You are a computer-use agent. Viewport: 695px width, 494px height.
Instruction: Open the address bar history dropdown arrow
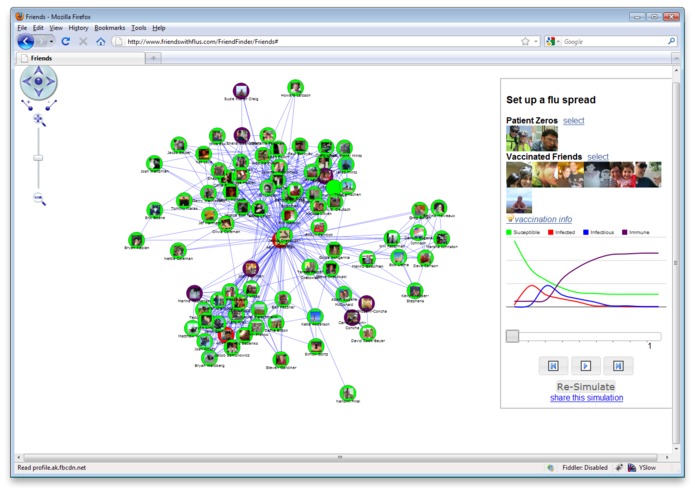coord(536,41)
